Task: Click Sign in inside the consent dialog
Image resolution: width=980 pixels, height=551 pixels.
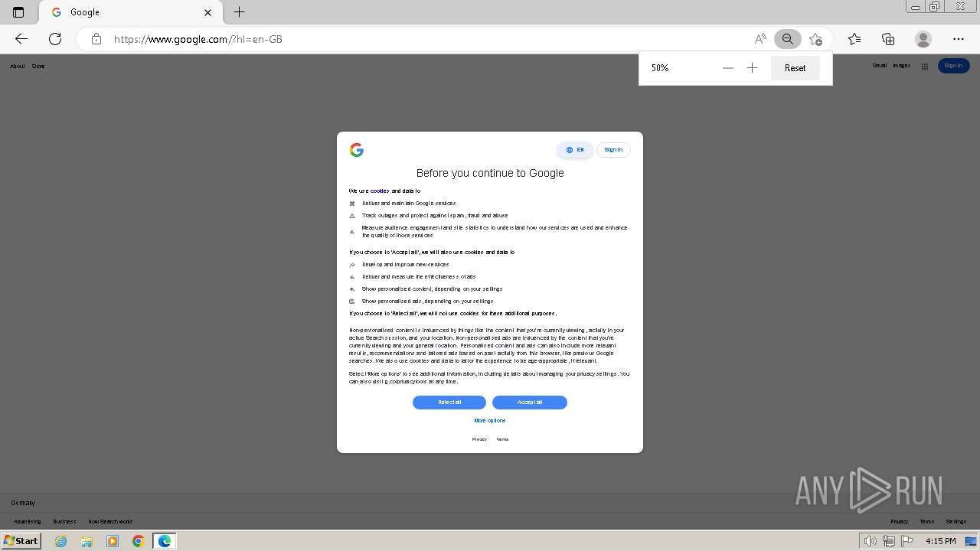Action: [x=613, y=150]
